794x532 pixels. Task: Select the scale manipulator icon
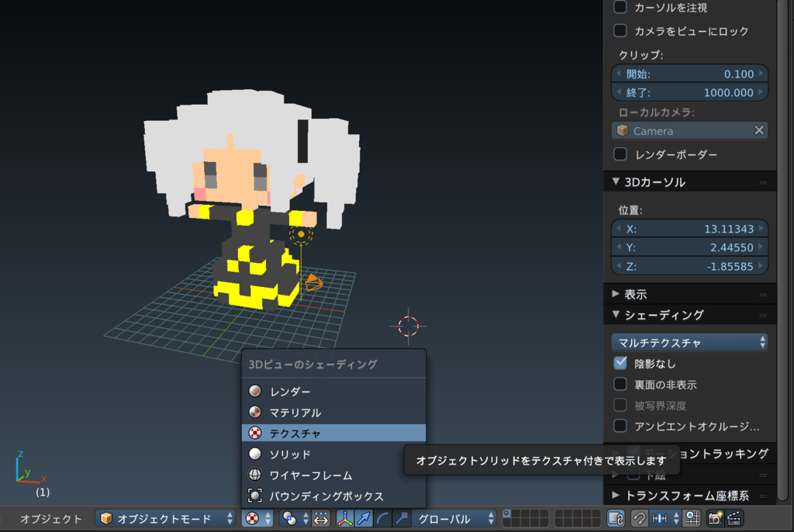tap(401, 518)
